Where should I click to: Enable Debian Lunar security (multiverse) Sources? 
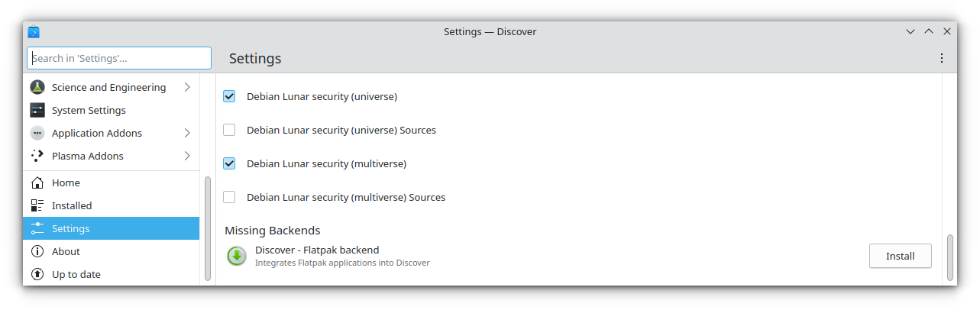[x=229, y=197]
